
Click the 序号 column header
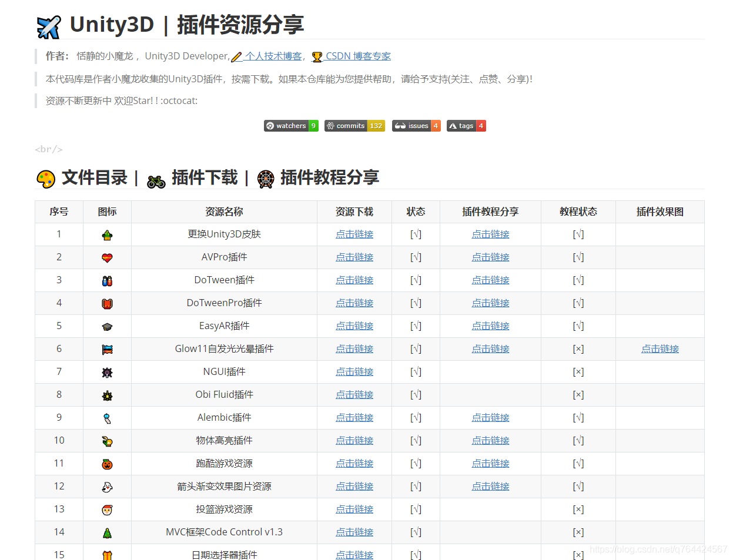[x=59, y=212]
